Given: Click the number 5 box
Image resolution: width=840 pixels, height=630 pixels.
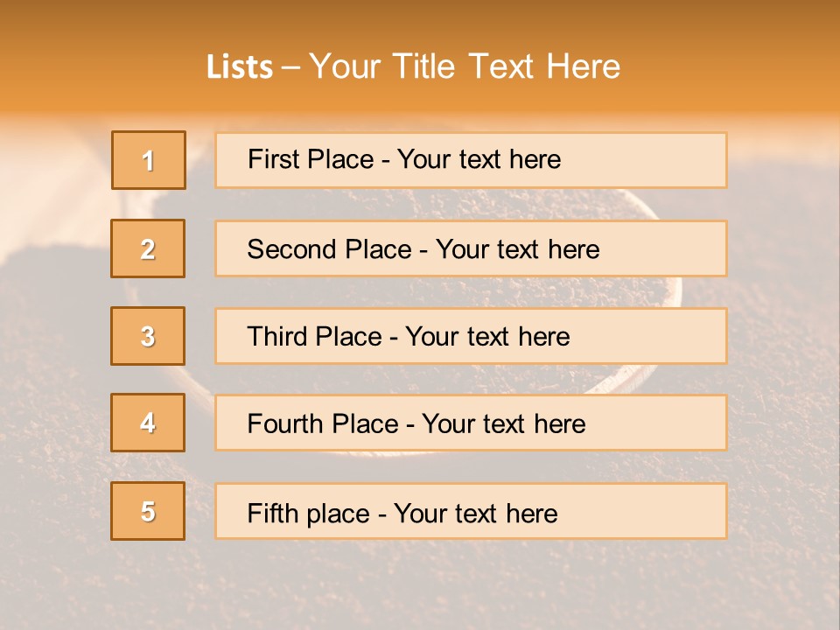Looking at the screenshot, I should 148,511.
